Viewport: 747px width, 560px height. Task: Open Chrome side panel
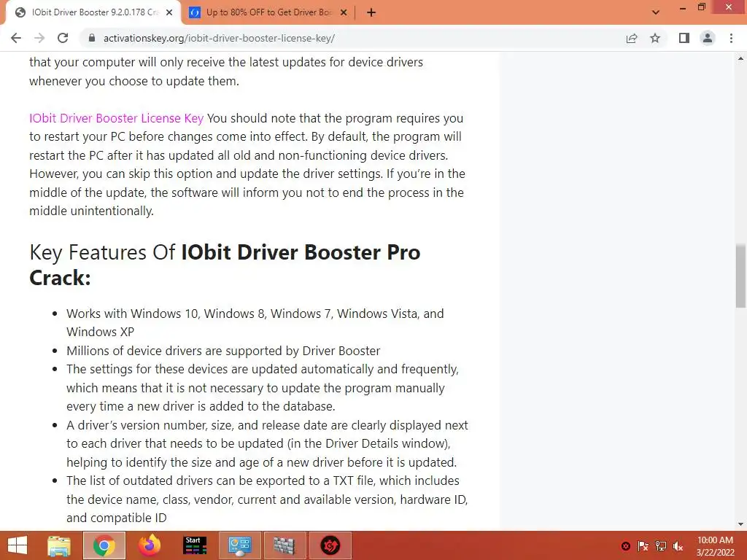click(x=684, y=38)
